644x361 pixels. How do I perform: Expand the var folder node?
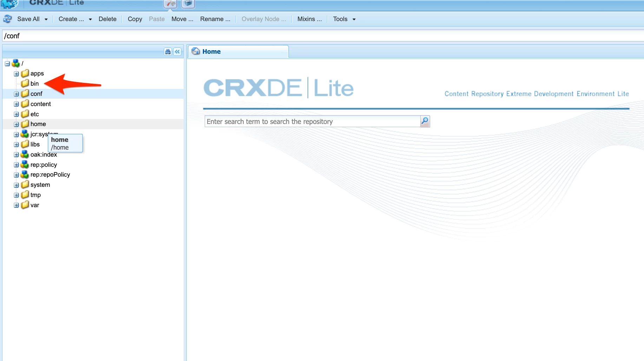(x=16, y=205)
